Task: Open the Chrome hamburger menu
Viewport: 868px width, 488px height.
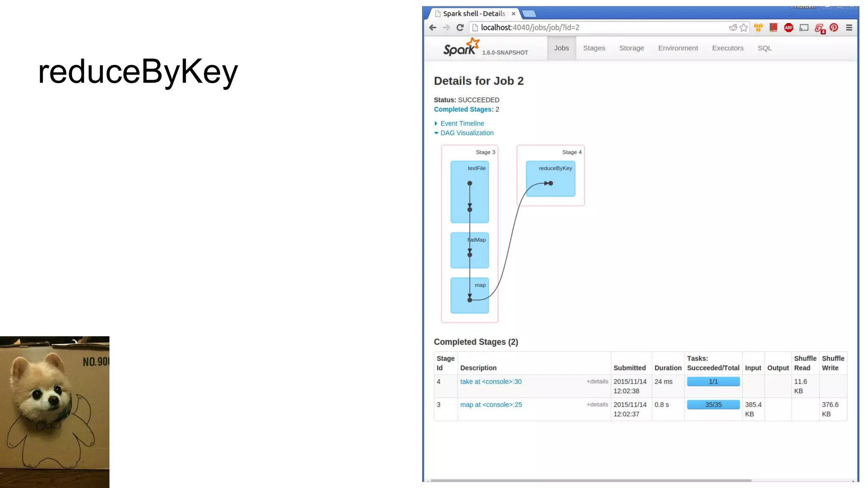Action: (x=849, y=28)
